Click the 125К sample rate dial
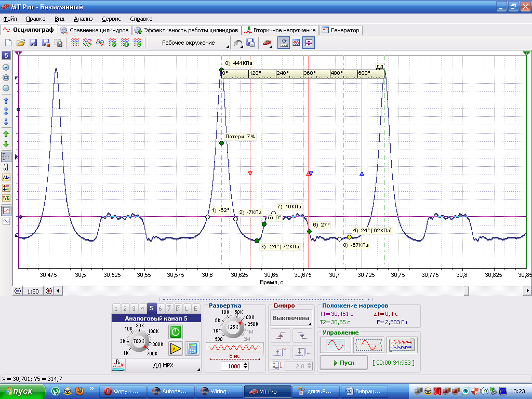The height and width of the screenshot is (399, 532). (x=233, y=327)
